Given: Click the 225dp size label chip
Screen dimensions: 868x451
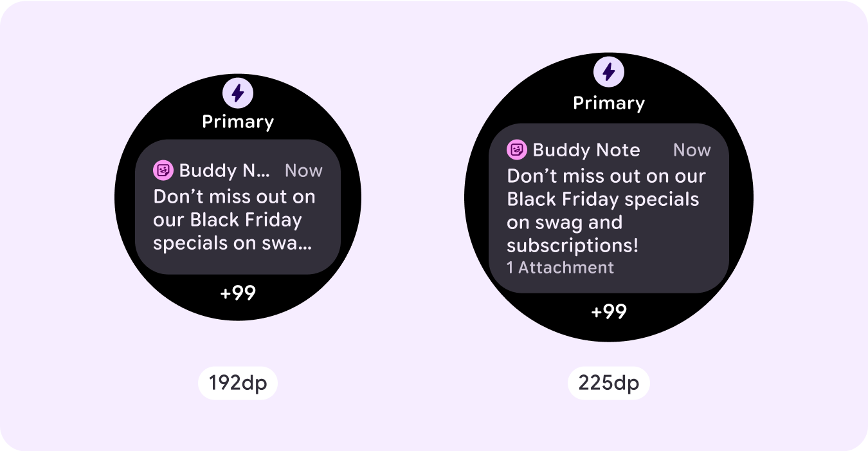Looking at the screenshot, I should click(x=608, y=383).
